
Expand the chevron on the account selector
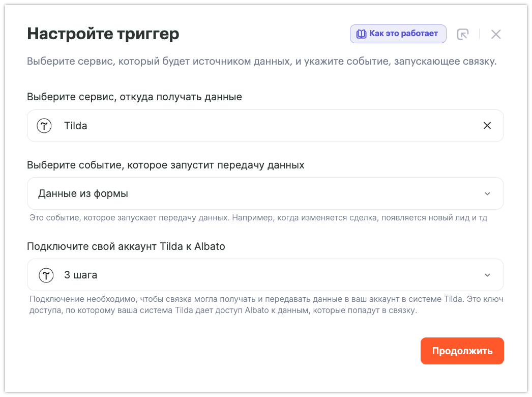487,275
